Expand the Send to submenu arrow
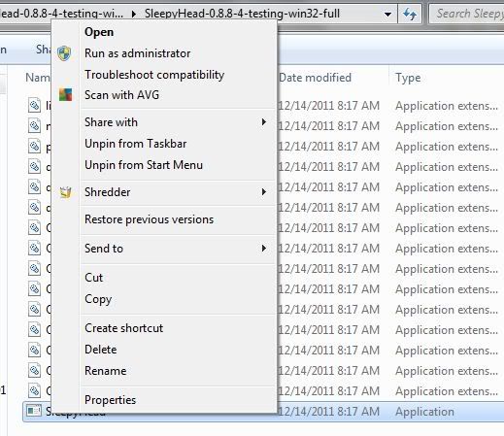This screenshot has width=504, height=436. tap(264, 249)
